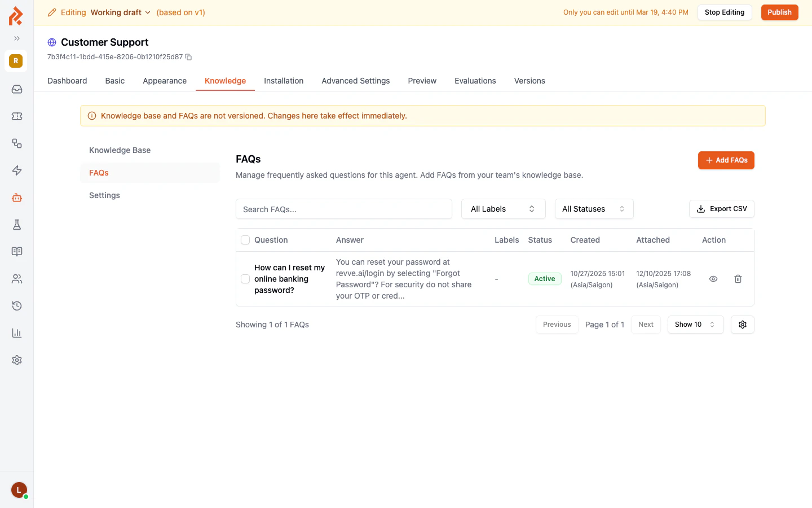This screenshot has height=508, width=812.
Task: Copy the agent ID using the copy icon
Action: [188, 57]
